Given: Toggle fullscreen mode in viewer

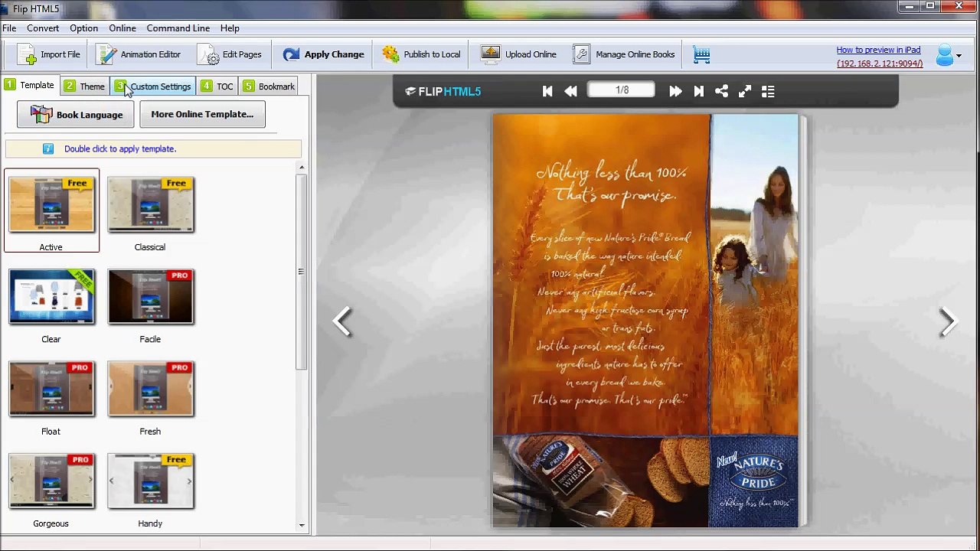Looking at the screenshot, I should point(744,91).
